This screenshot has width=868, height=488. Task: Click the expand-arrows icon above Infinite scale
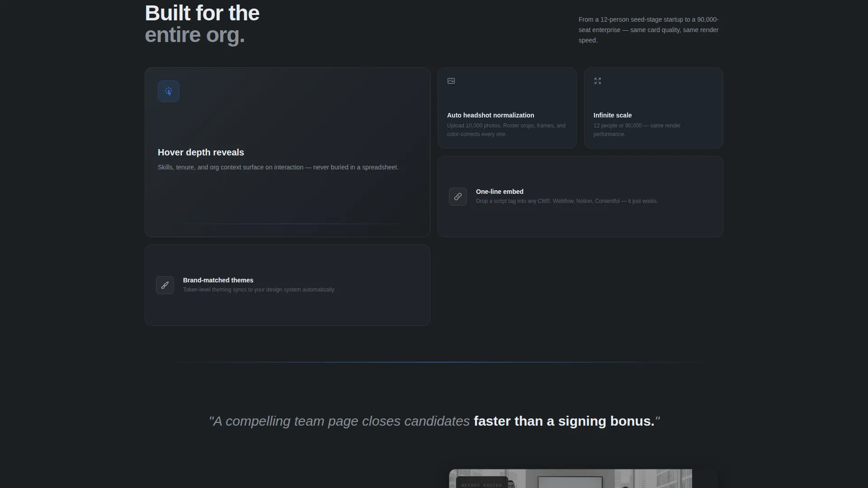point(598,81)
